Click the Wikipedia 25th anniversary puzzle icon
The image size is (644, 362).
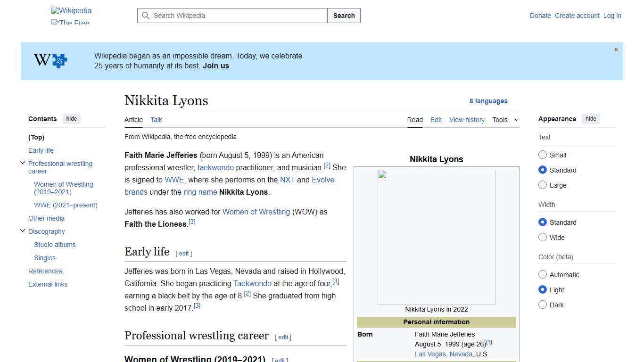pos(50,60)
